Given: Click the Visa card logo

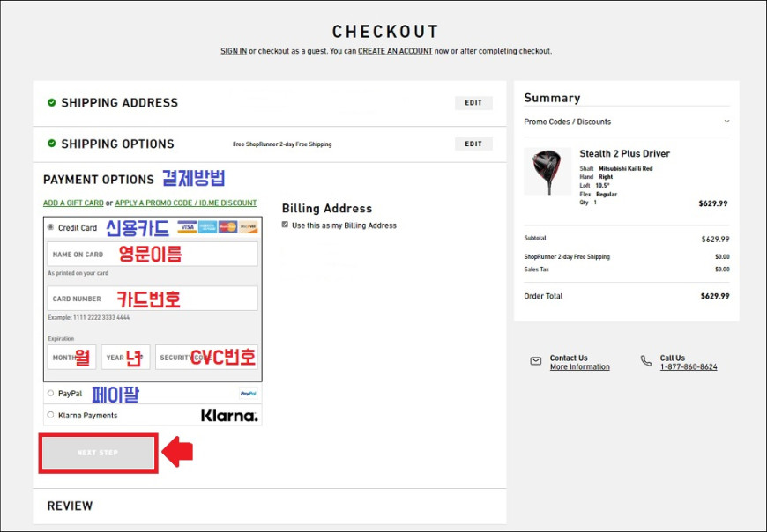Looking at the screenshot, I should [x=187, y=227].
